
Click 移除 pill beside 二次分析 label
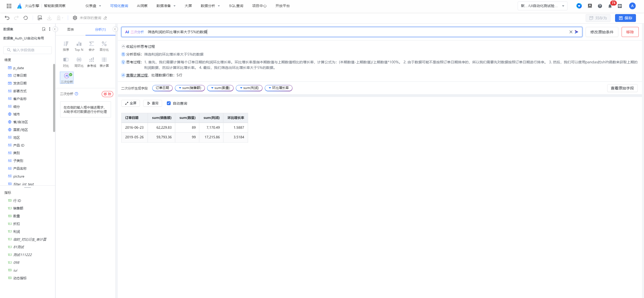pos(107,94)
